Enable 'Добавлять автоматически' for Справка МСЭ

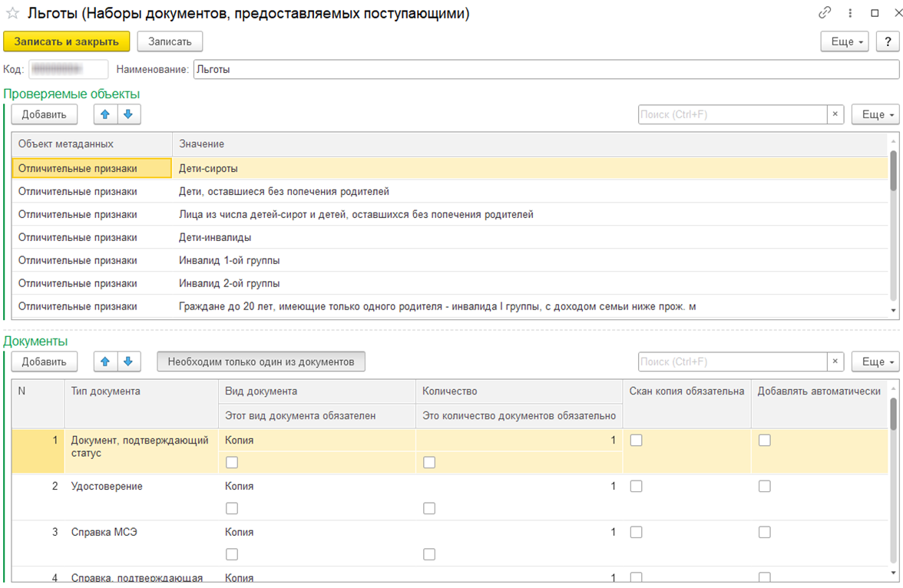[764, 532]
